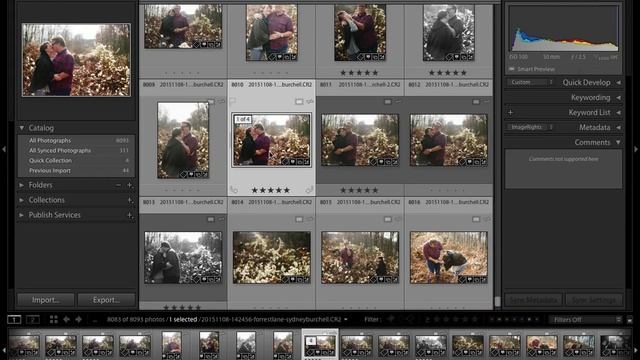Click grid vertical scrollbar handle
This screenshot has height=360, width=640.
(x=497, y=301)
